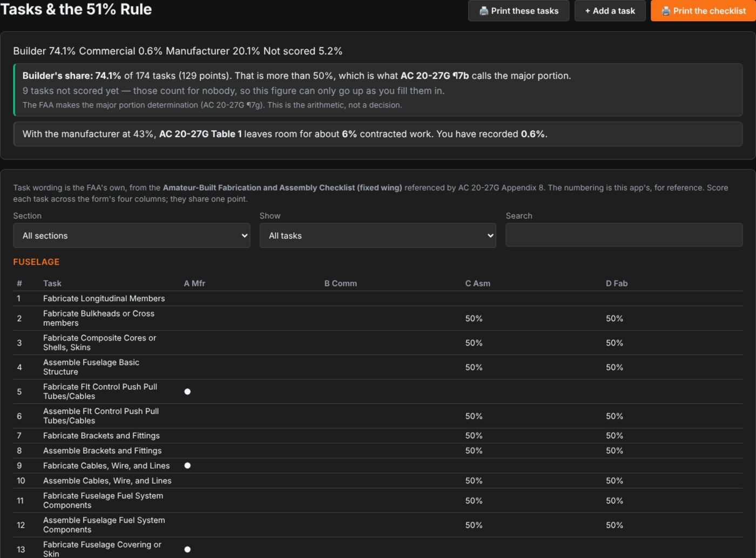This screenshot has width=756, height=558.
Task: Click D Fab 50% for Fabricate Bulkheads row
Action: tap(614, 319)
